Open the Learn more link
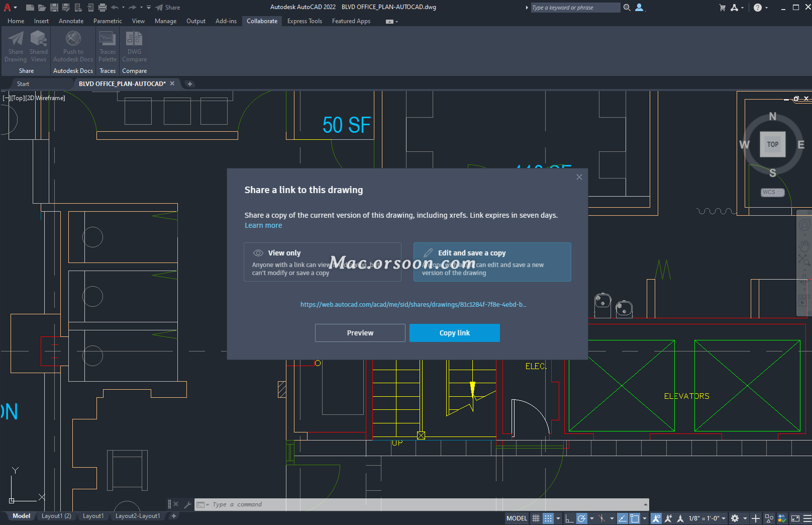Screen dimensions: 812x525 (x=263, y=225)
